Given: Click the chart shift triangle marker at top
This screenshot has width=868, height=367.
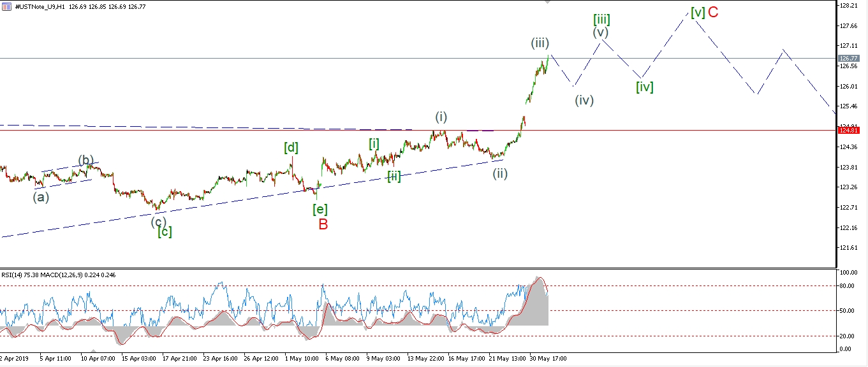Looking at the screenshot, I should click(x=547, y=3).
